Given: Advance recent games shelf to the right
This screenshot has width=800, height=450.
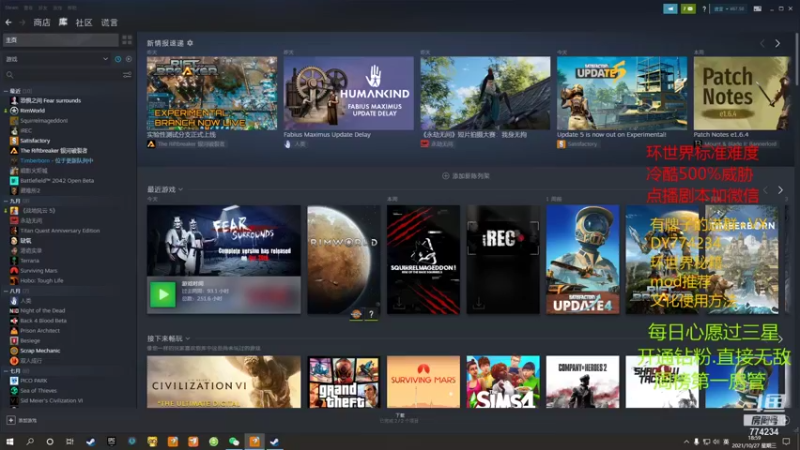Looking at the screenshot, I should tap(780, 190).
